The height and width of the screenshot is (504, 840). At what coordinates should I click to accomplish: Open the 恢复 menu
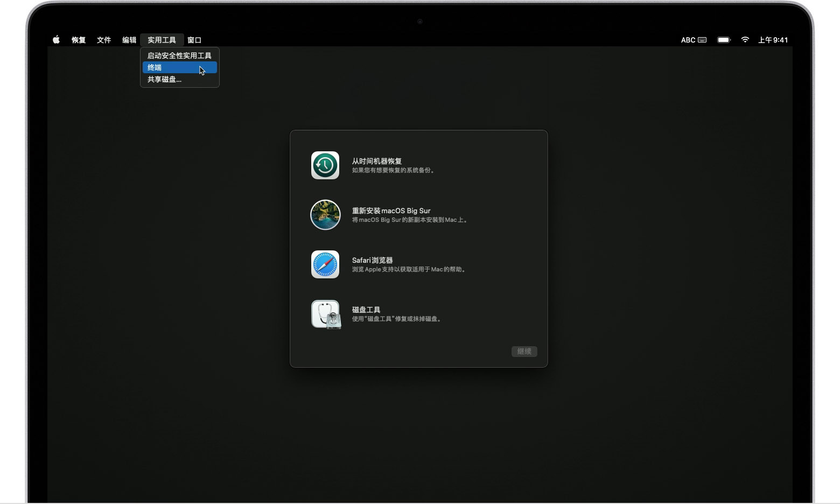pyautogui.click(x=79, y=40)
